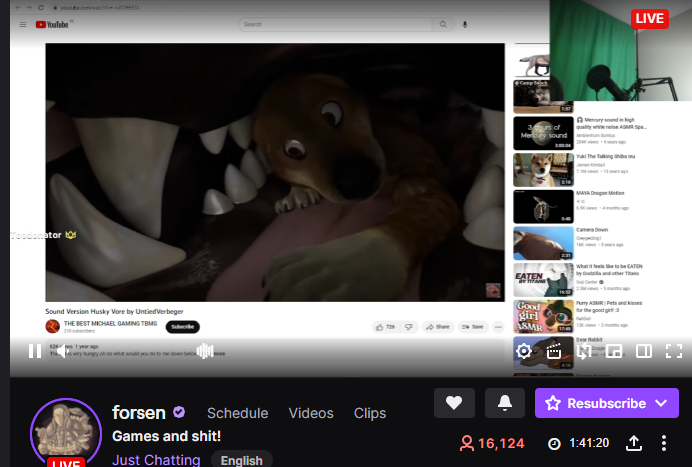Select the English language tag

click(241, 460)
